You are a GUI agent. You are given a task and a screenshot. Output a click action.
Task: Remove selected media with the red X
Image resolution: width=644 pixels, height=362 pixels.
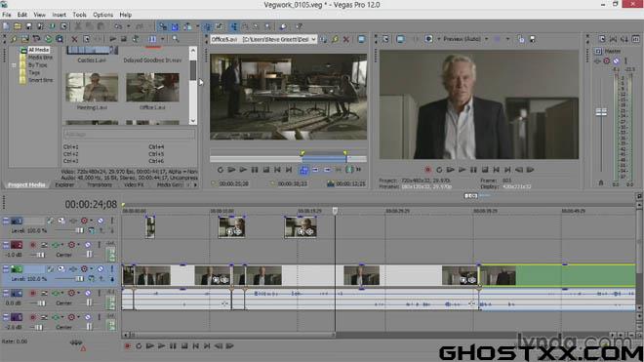pyautogui.click(x=74, y=39)
